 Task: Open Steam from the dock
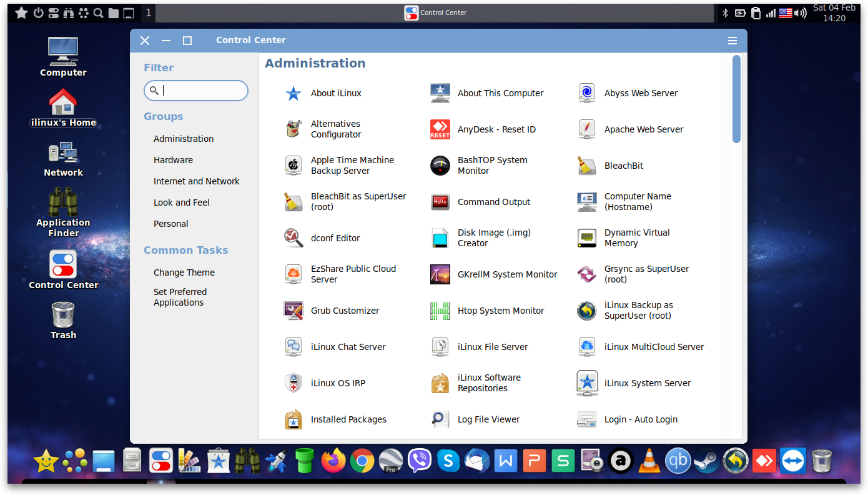click(x=706, y=461)
